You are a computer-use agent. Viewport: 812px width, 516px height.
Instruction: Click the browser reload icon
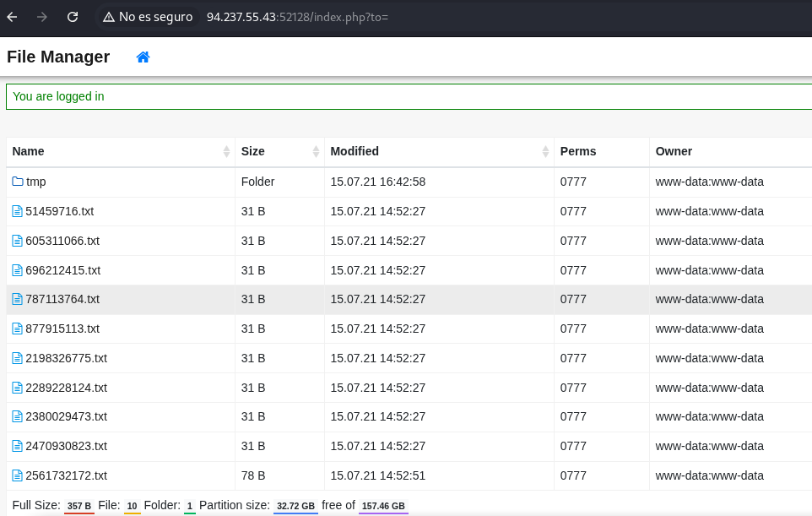click(73, 17)
